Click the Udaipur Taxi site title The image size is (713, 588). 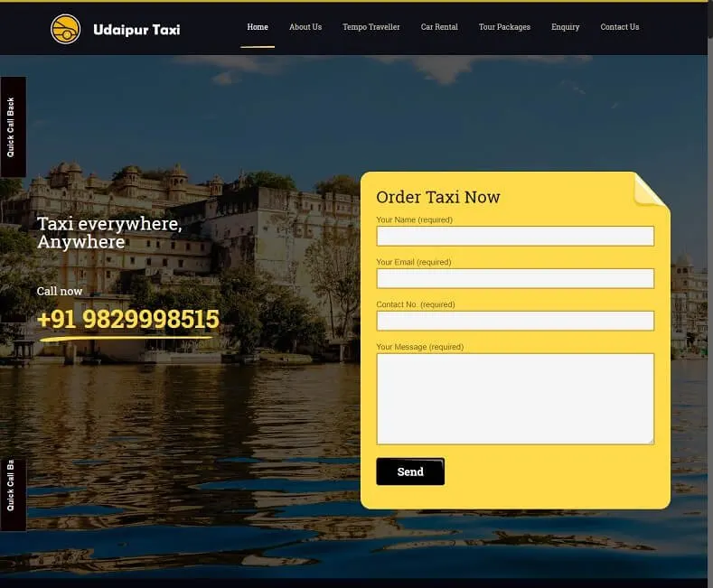pos(136,30)
